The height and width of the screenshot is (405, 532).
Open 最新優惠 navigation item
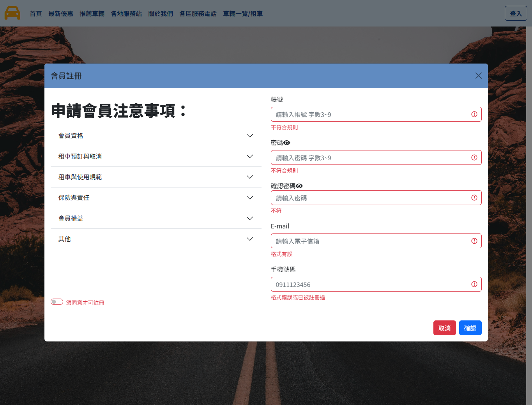tap(61, 14)
